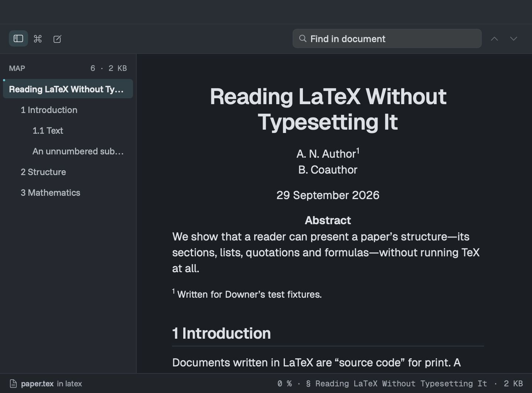Image resolution: width=532 pixels, height=393 pixels.
Task: Click 'in latex' folder label
Action: click(69, 384)
